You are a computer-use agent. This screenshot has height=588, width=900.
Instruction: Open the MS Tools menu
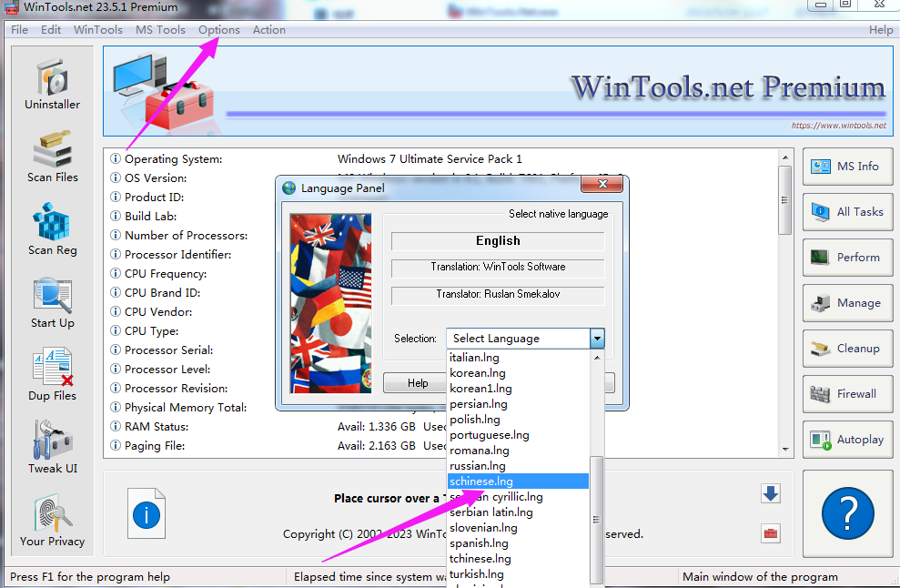point(160,29)
